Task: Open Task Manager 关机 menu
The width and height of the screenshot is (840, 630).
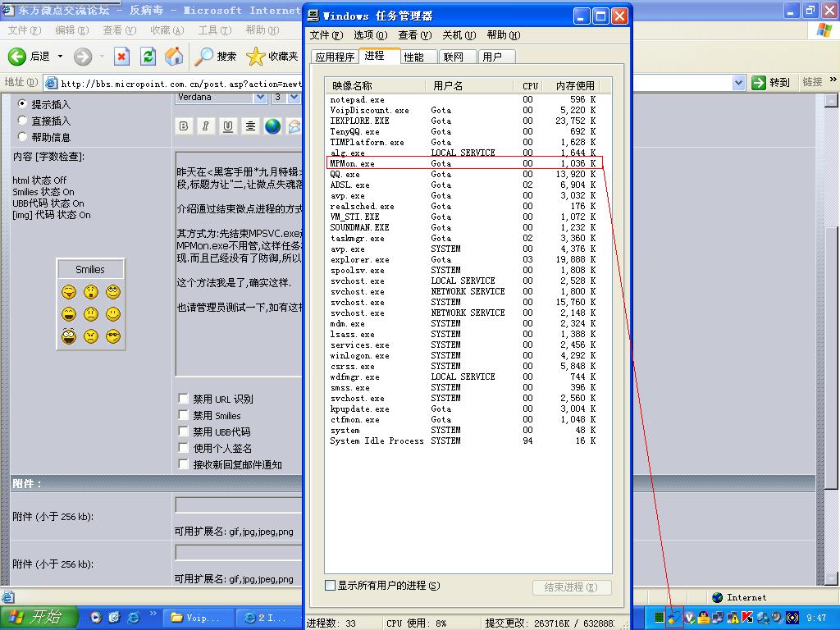Action: coord(459,35)
